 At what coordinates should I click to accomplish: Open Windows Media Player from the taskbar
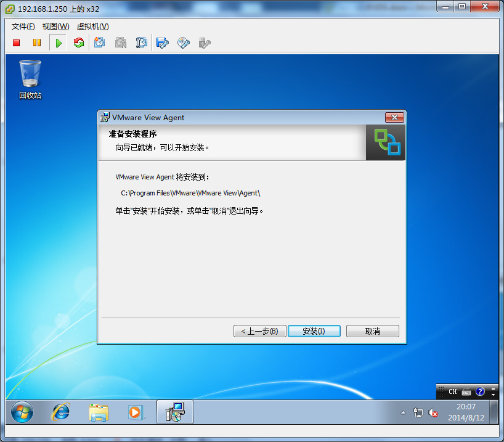tap(137, 412)
